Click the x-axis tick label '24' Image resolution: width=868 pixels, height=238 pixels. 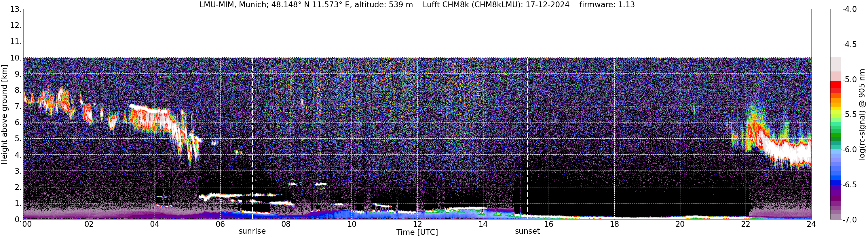point(811,224)
